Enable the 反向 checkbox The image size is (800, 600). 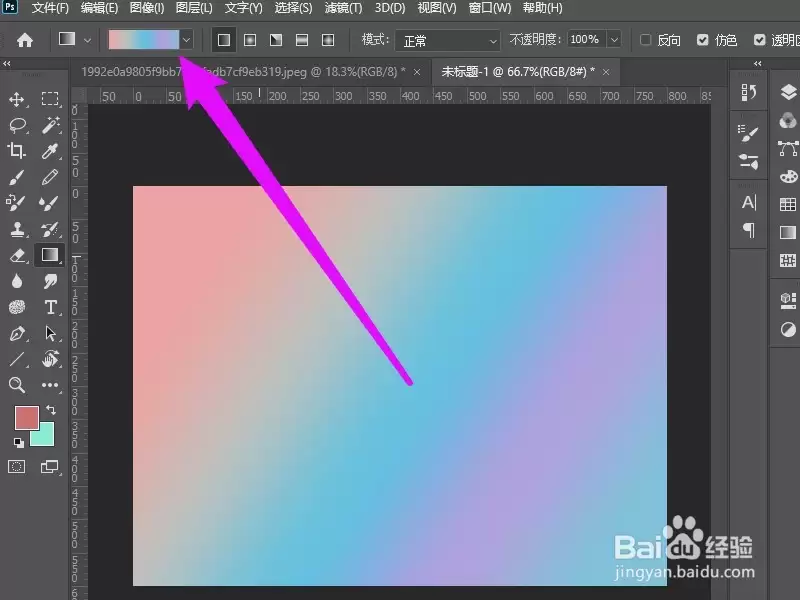[x=645, y=40]
